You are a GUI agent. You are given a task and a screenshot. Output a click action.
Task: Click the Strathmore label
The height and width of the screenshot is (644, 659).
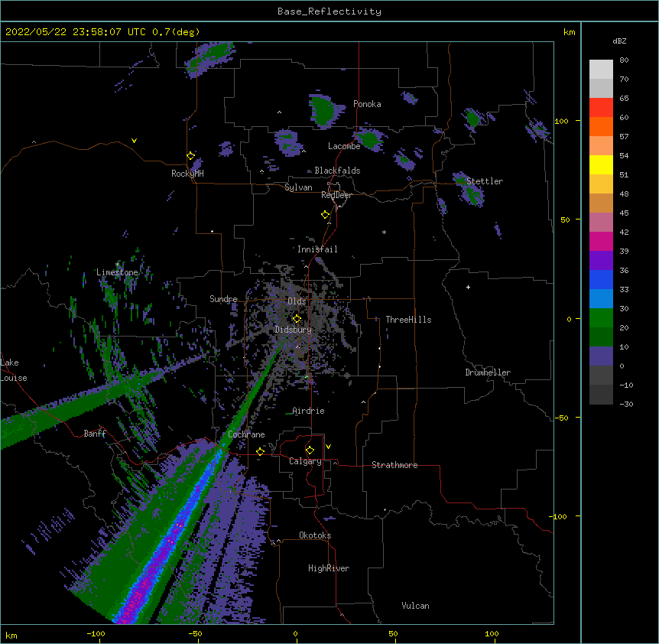[x=394, y=465]
